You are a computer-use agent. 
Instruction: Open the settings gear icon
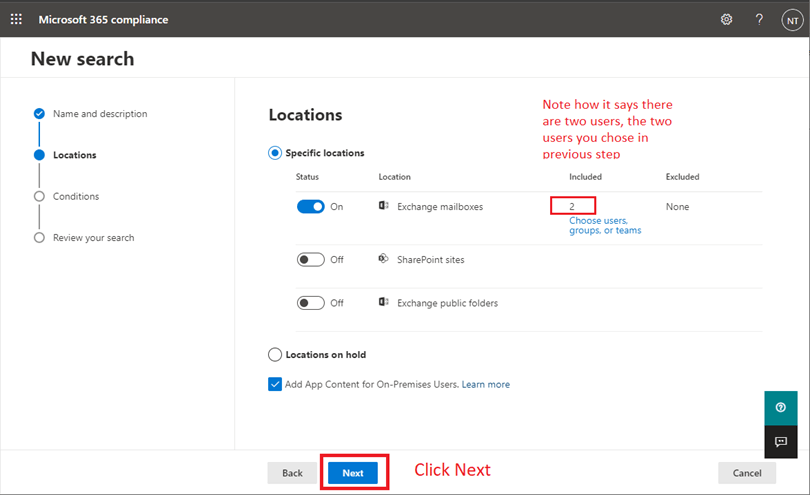(x=726, y=20)
